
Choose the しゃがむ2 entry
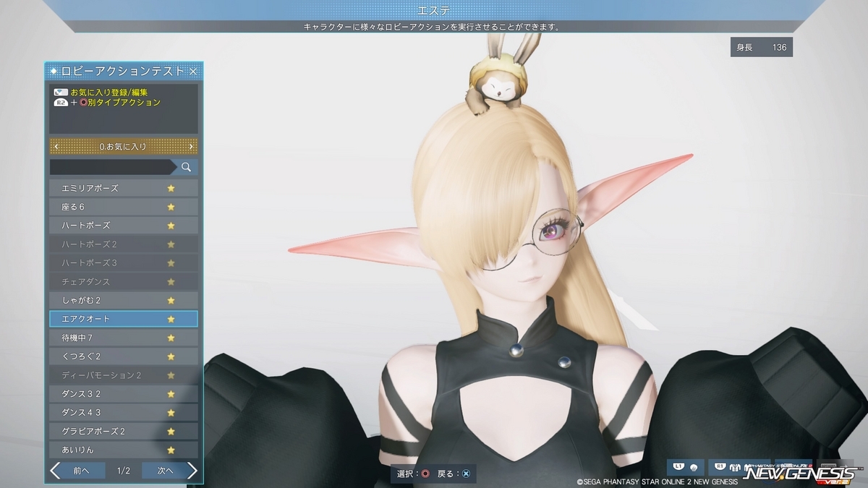point(123,300)
